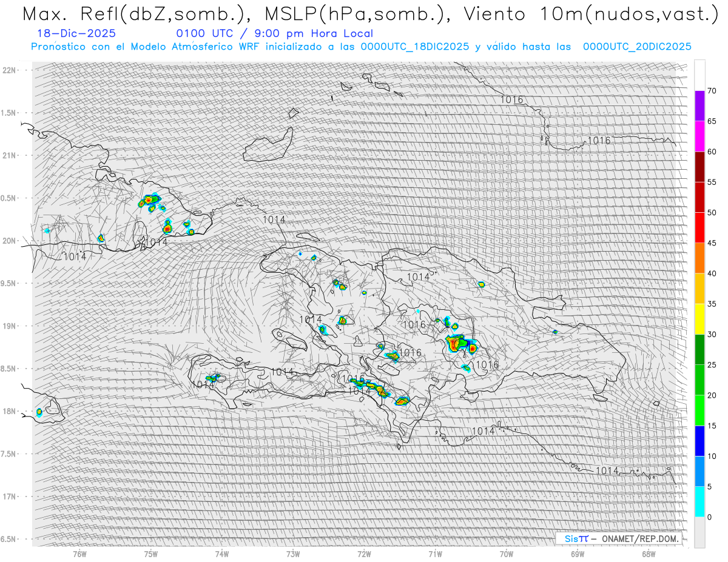
Task: Click the '17N' latitude label
Action: (x=9, y=497)
